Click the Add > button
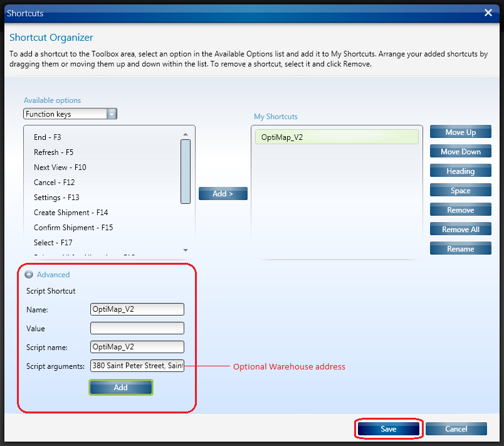 223,194
